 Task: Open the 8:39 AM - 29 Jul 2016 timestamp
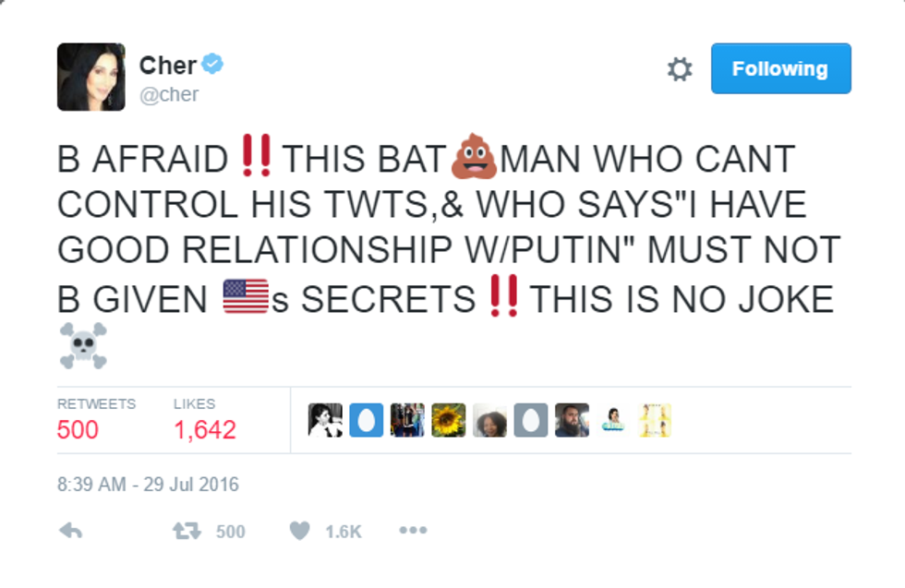tap(148, 484)
